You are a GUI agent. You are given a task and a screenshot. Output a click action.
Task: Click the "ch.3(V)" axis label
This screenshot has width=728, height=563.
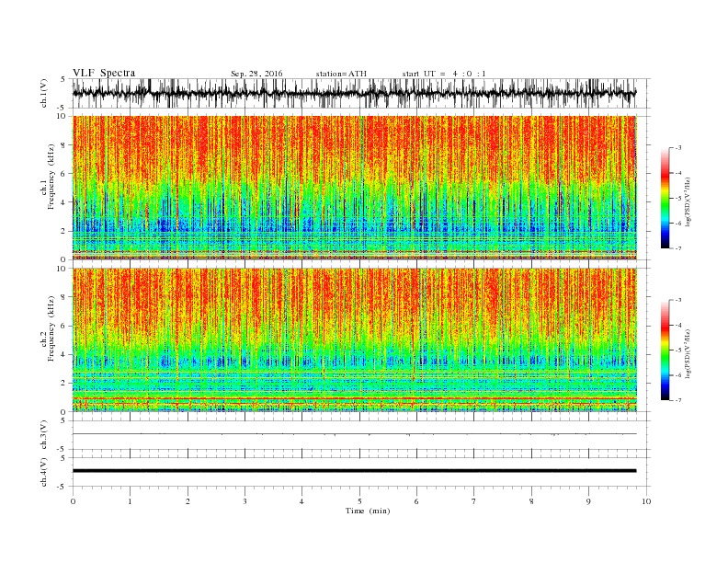(x=44, y=435)
